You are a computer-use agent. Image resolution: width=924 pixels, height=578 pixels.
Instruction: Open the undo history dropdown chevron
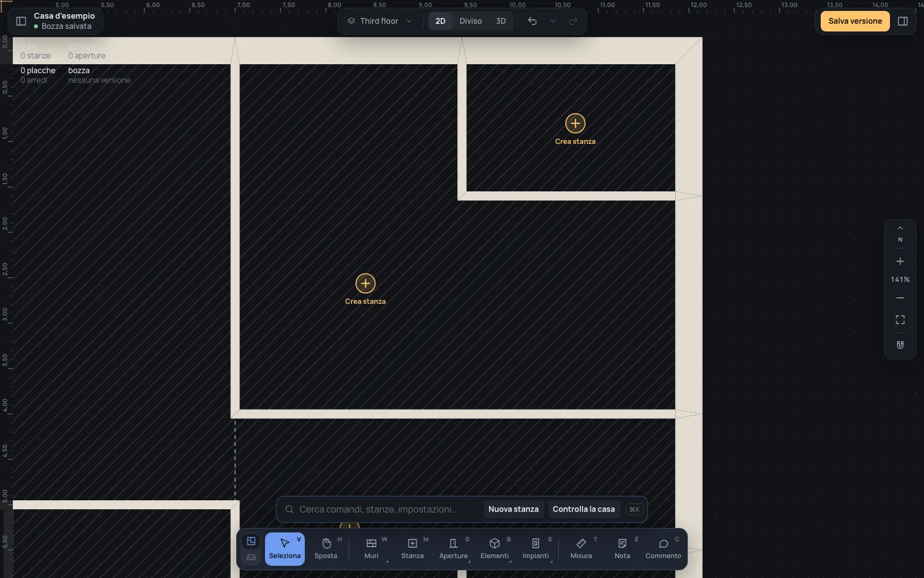pos(553,21)
